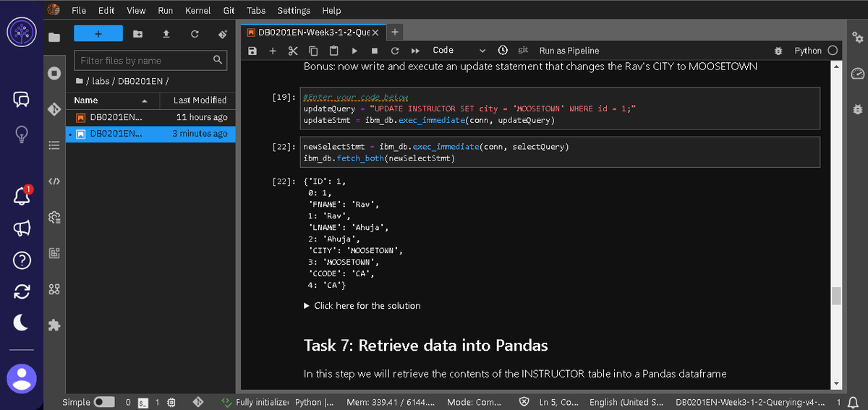Run the selected cell
The height and width of the screenshot is (410, 868).
pos(354,51)
